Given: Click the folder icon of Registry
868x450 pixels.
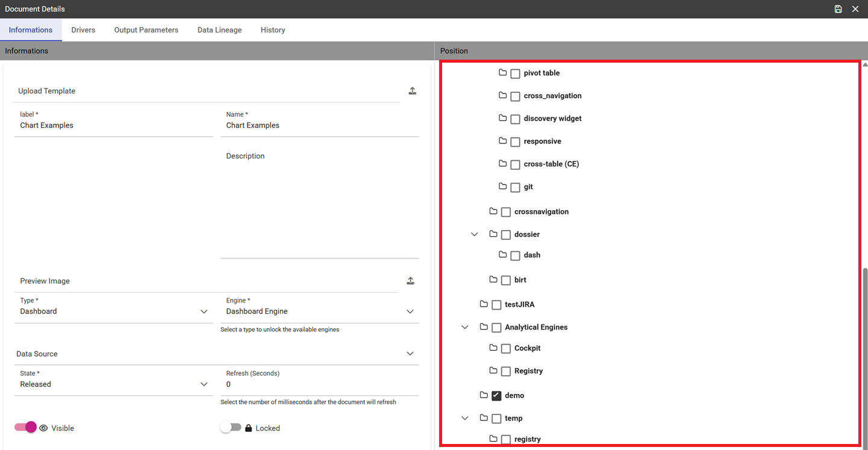Looking at the screenshot, I should [493, 370].
